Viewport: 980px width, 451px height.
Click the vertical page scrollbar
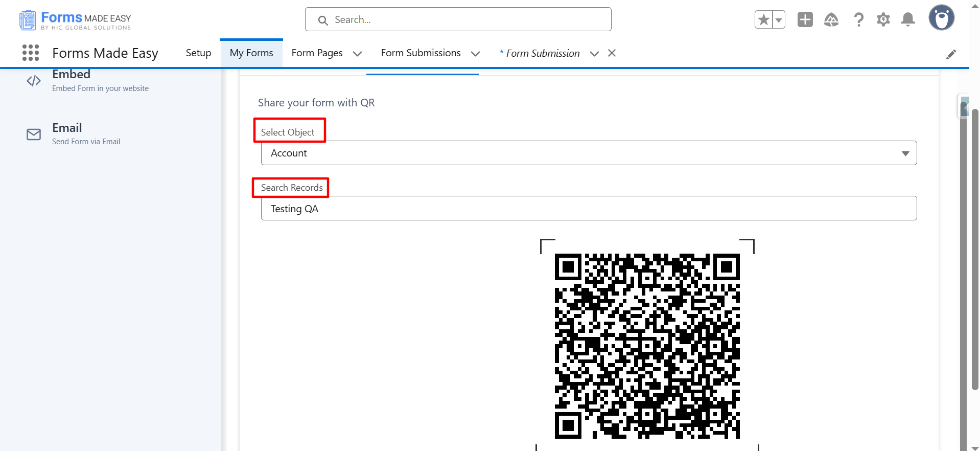pos(975,250)
